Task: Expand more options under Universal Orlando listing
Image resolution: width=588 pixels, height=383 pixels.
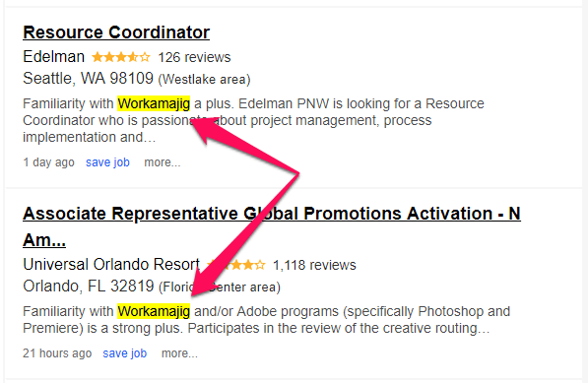Action: (179, 353)
